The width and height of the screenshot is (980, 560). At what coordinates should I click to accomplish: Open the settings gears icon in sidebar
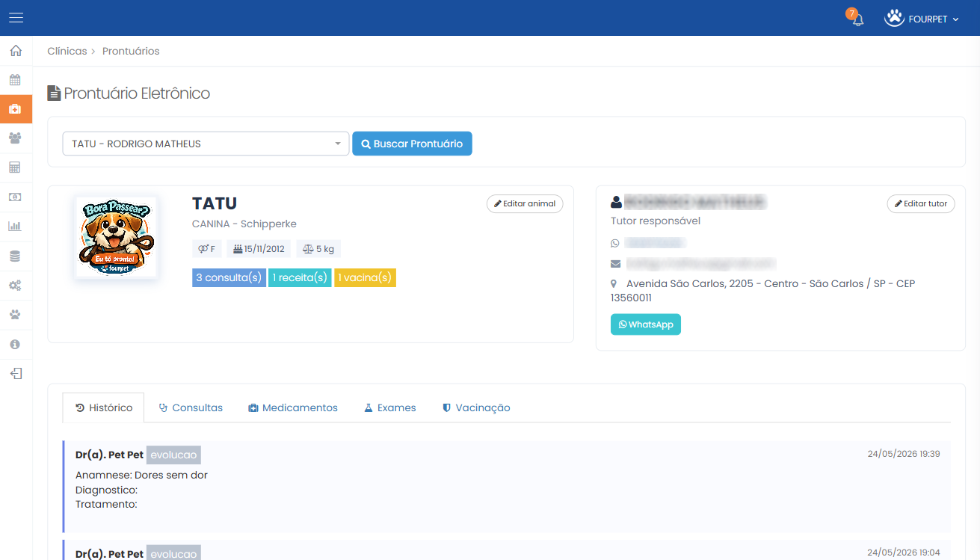pyautogui.click(x=16, y=285)
